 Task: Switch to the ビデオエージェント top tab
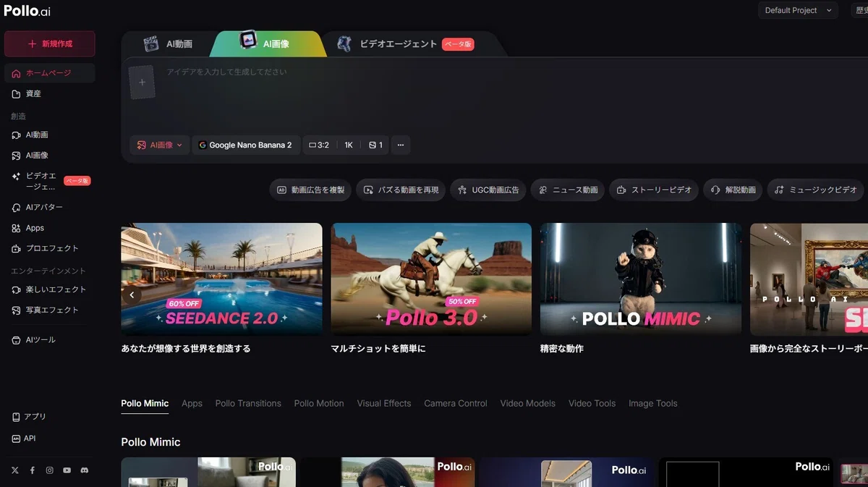tap(405, 44)
